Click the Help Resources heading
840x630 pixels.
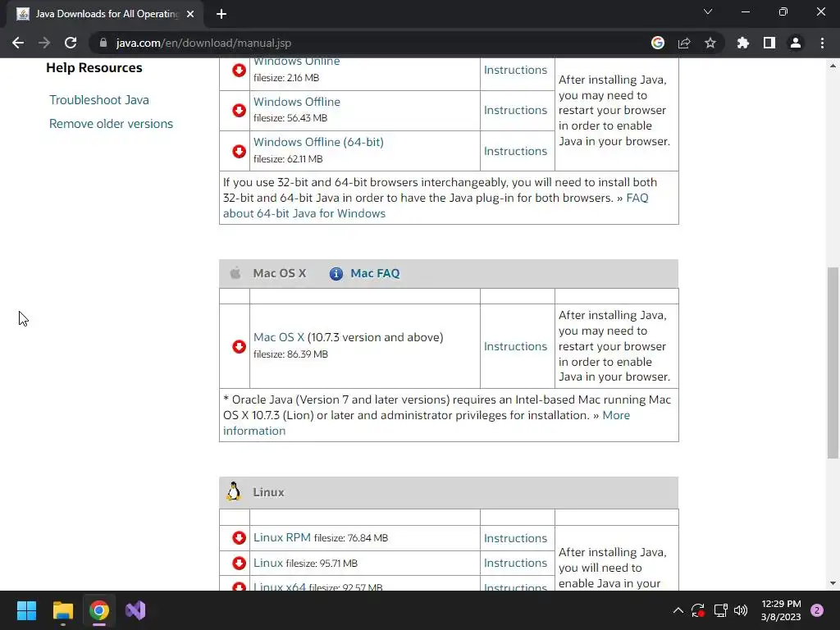click(x=94, y=67)
